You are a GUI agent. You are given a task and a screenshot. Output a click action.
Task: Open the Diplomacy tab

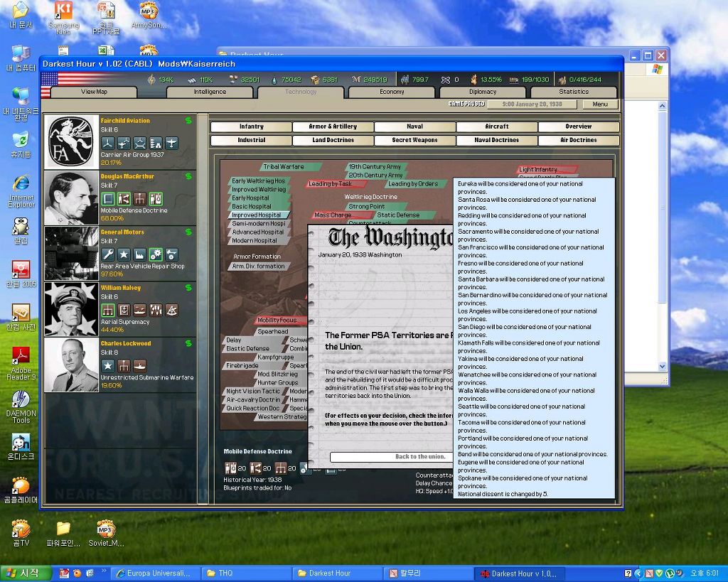pos(483,92)
